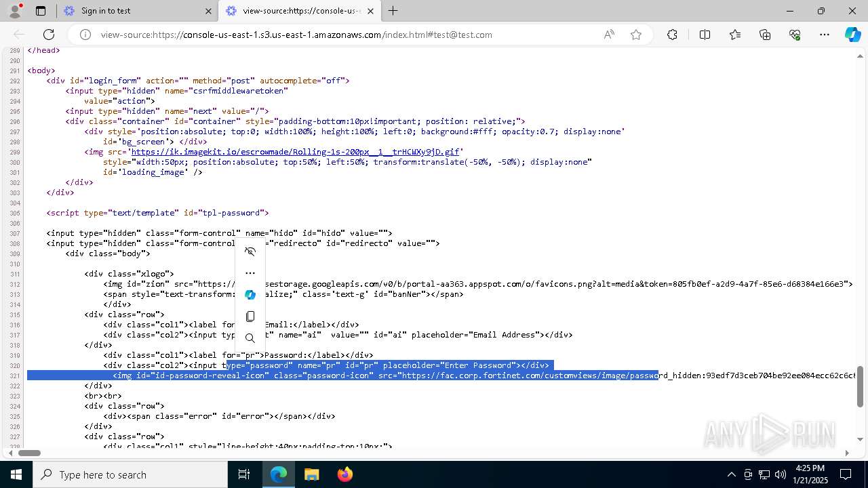Click the taskbar search box

pos(130,474)
